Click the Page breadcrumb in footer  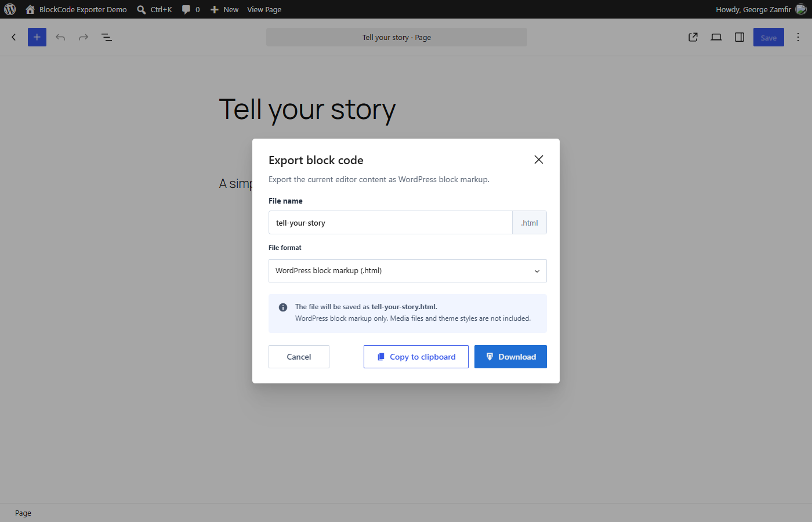[23, 513]
